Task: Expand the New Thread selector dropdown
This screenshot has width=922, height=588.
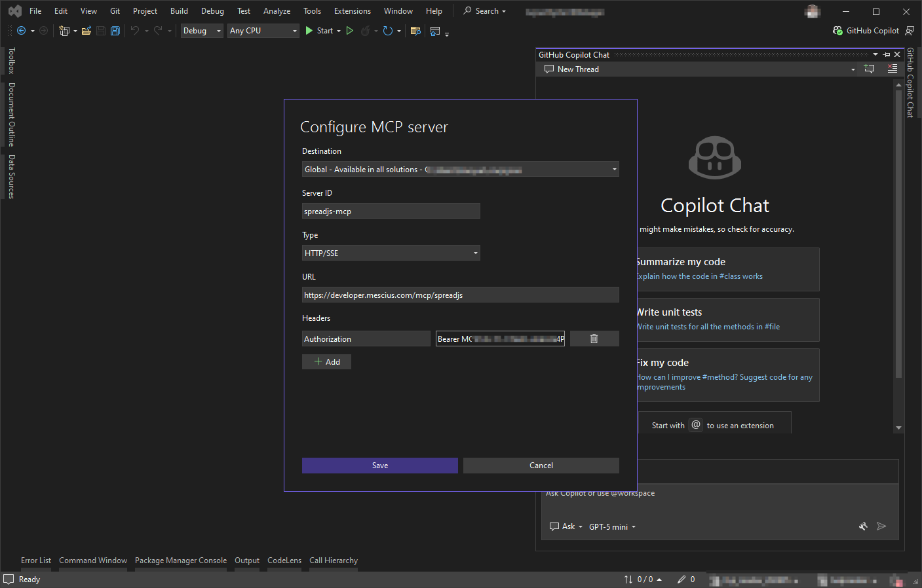Action: [853, 69]
